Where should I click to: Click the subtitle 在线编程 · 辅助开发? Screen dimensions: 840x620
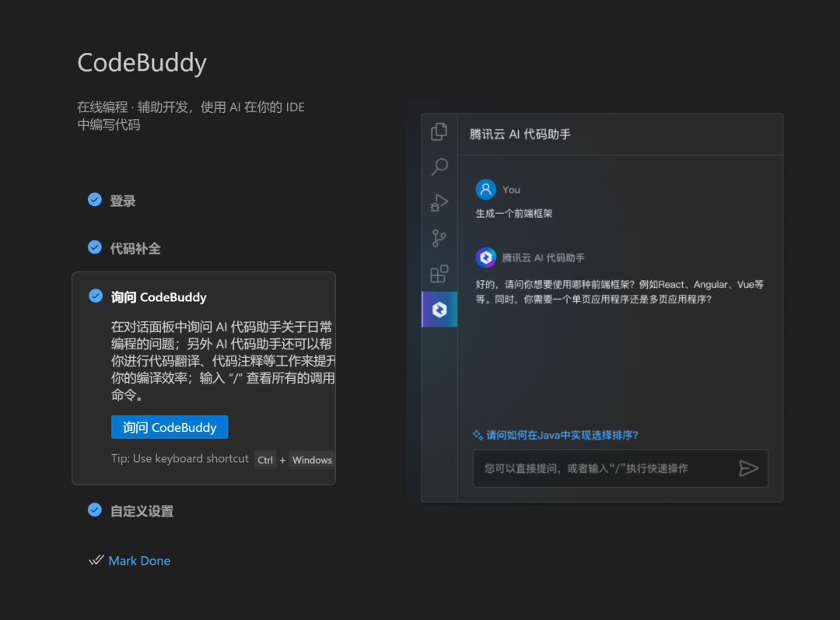pos(191,116)
